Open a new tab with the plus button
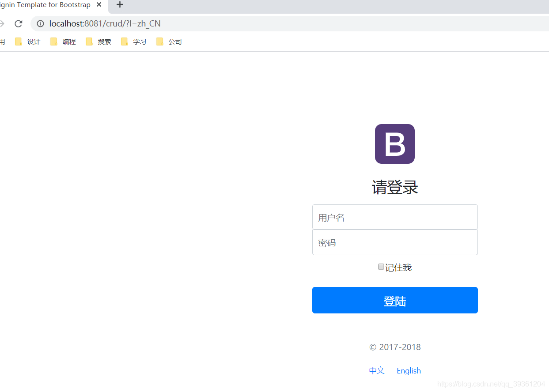Screen dimensions: 549x392 click(120, 5)
